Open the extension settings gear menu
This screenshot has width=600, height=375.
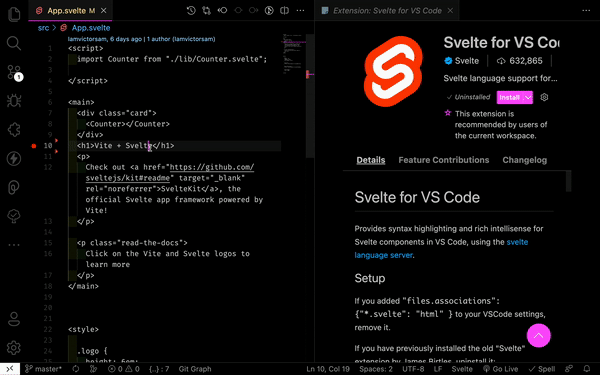(x=544, y=97)
